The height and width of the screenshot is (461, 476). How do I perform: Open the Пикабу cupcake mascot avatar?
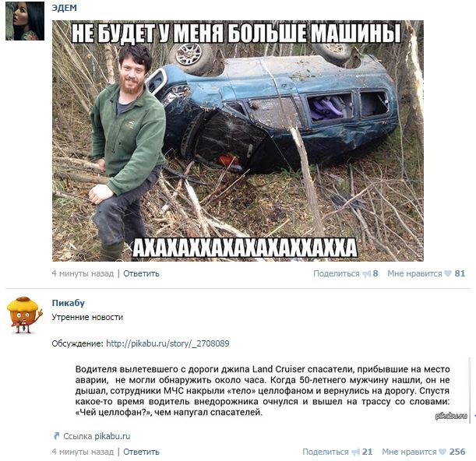[x=25, y=315]
